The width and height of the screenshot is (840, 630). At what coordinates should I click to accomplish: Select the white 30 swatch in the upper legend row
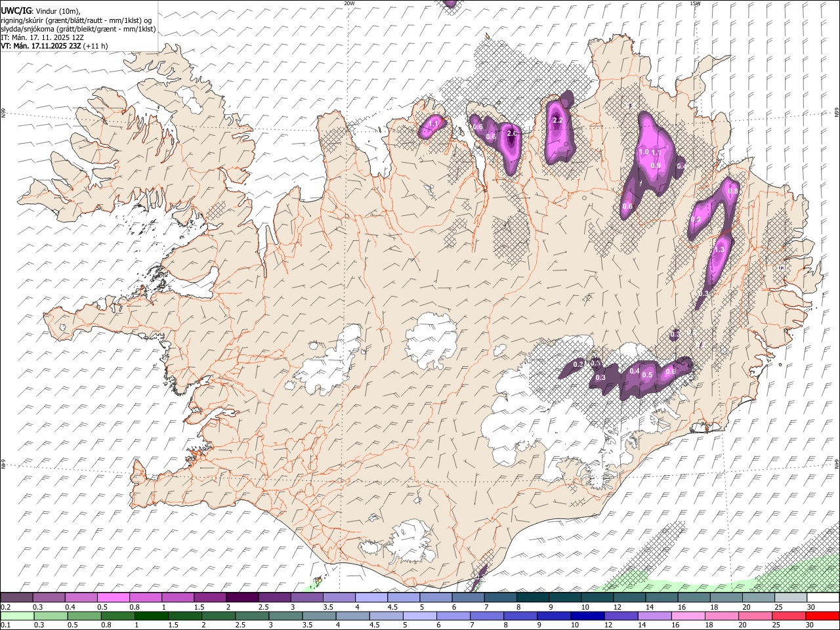click(x=823, y=598)
